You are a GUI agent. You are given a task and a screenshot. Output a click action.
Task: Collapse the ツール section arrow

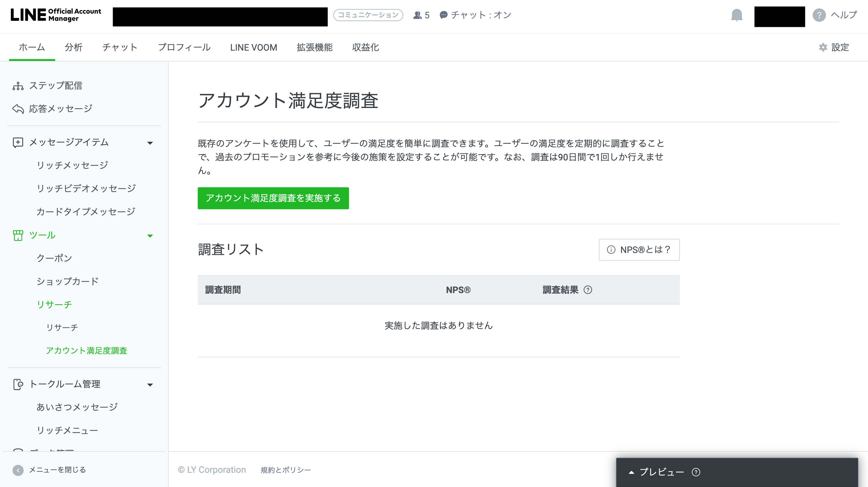[150, 236]
